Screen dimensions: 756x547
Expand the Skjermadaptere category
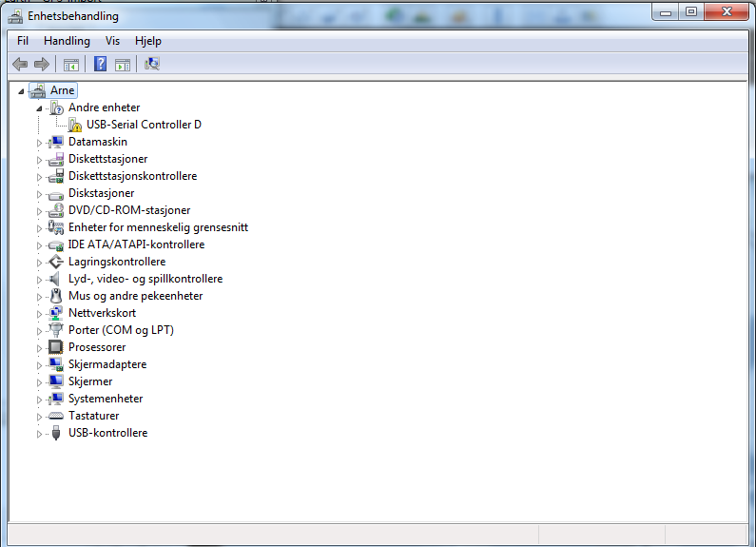(39, 365)
